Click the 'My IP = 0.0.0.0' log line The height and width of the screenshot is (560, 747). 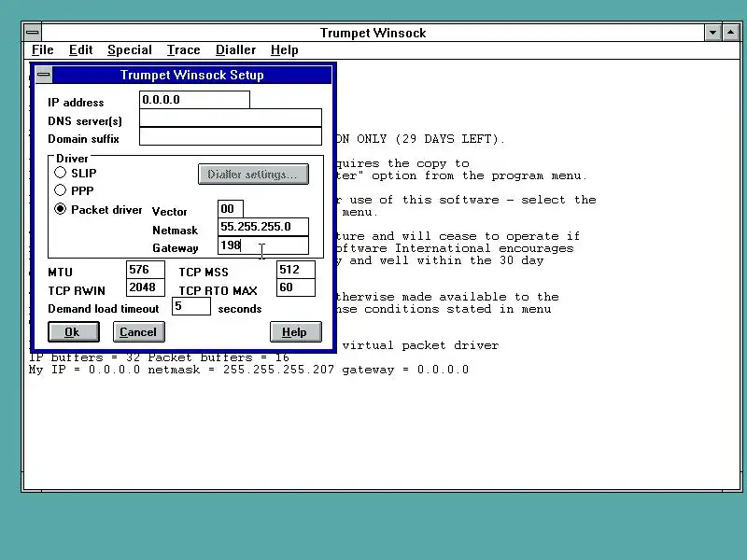[248, 370]
